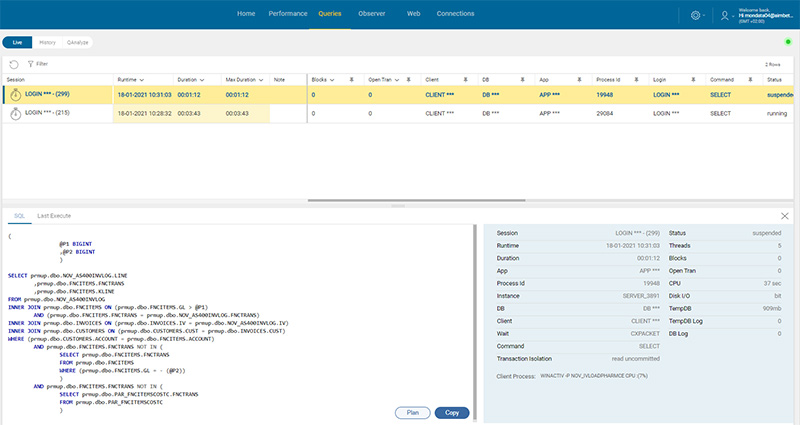The height and width of the screenshot is (425, 800).
Task: Click duration 00:03:43 cell
Action: point(189,114)
